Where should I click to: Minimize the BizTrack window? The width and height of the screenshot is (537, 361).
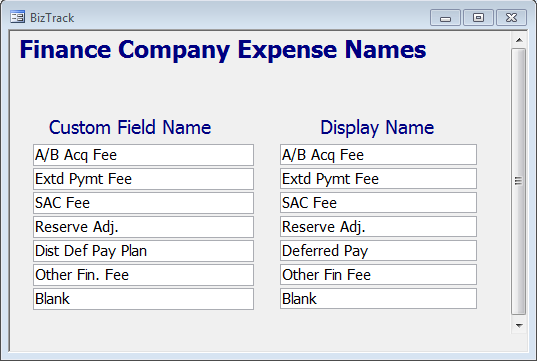click(445, 18)
